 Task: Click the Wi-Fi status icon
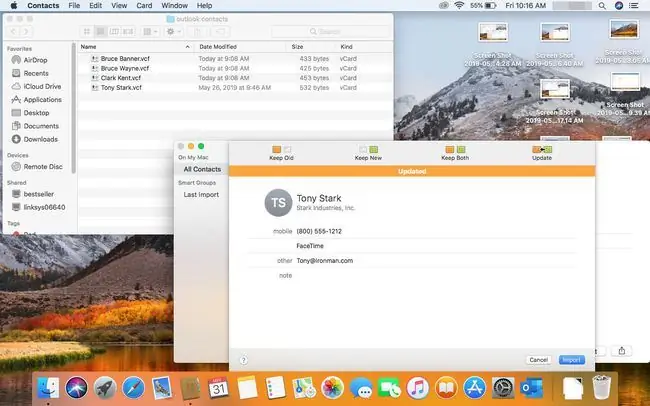[459, 5]
